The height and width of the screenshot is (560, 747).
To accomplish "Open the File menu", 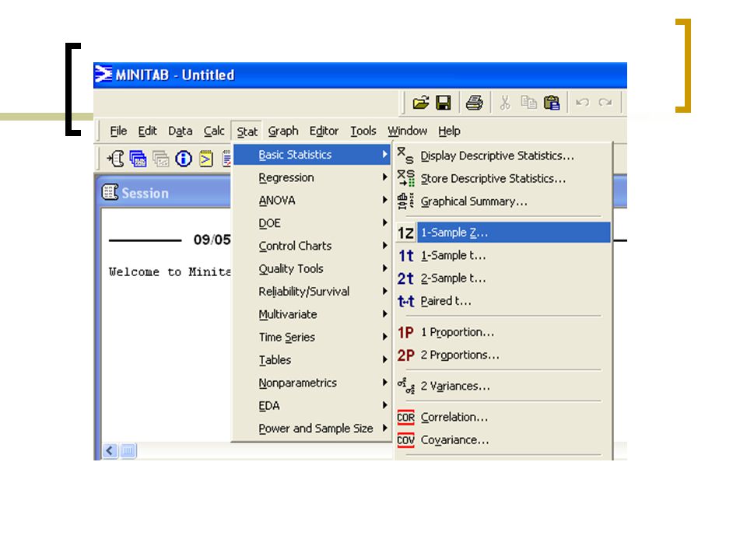I will click(118, 131).
